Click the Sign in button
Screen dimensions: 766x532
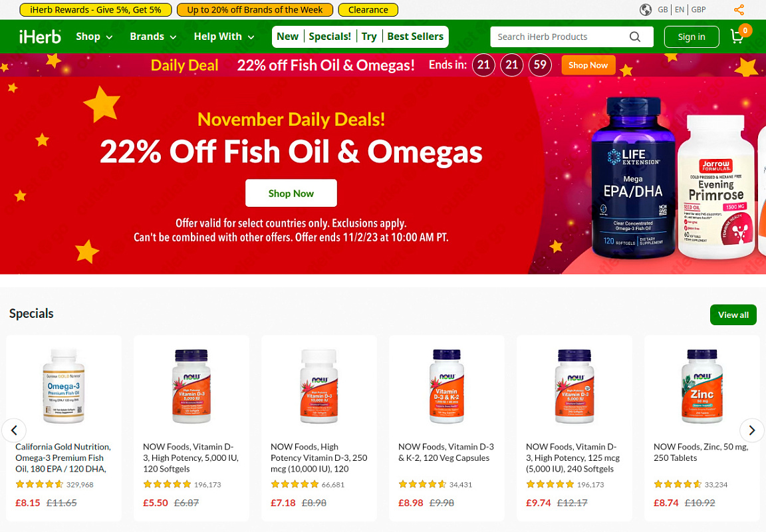pyautogui.click(x=692, y=37)
